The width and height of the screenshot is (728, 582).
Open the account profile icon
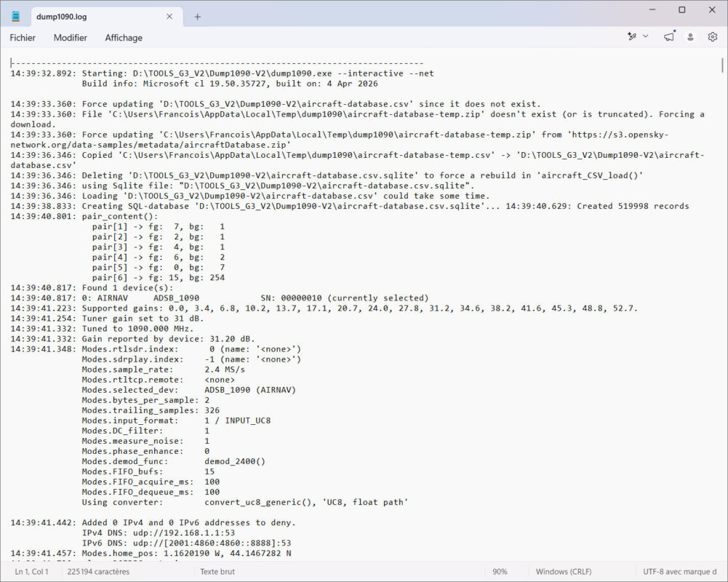690,36
